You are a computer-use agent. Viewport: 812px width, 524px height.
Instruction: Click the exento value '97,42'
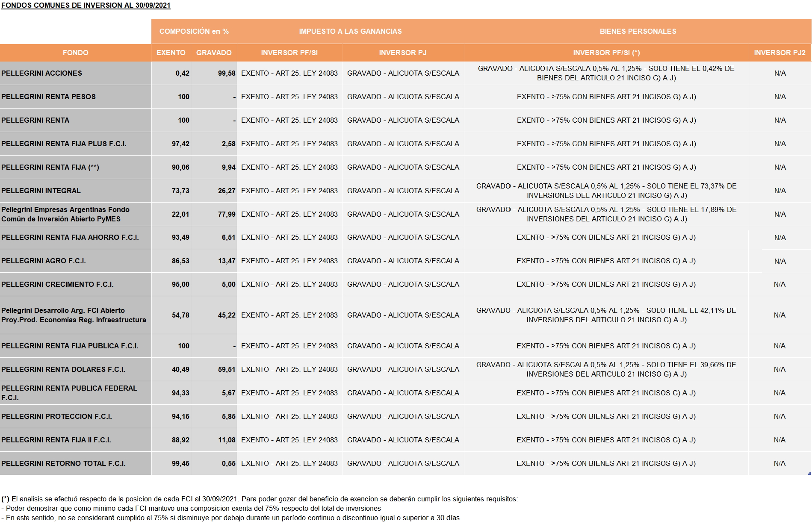180,144
